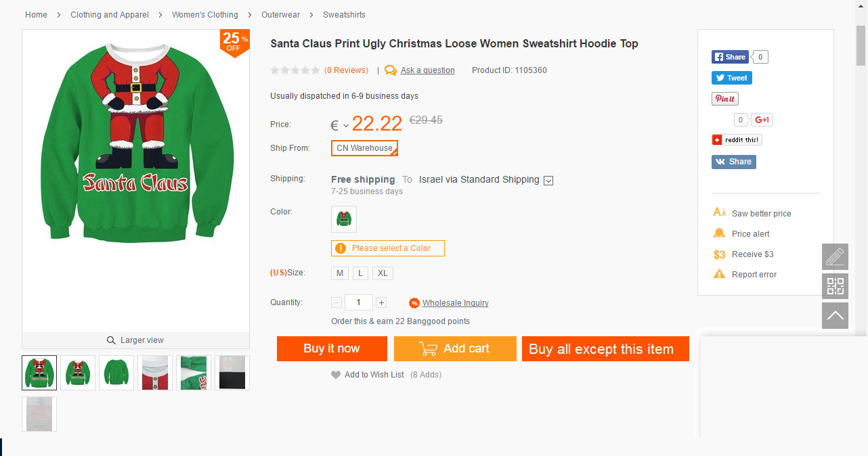Viewport: 868px width, 456px height.
Task: Open Wholesale Inquiry link
Action: click(455, 303)
